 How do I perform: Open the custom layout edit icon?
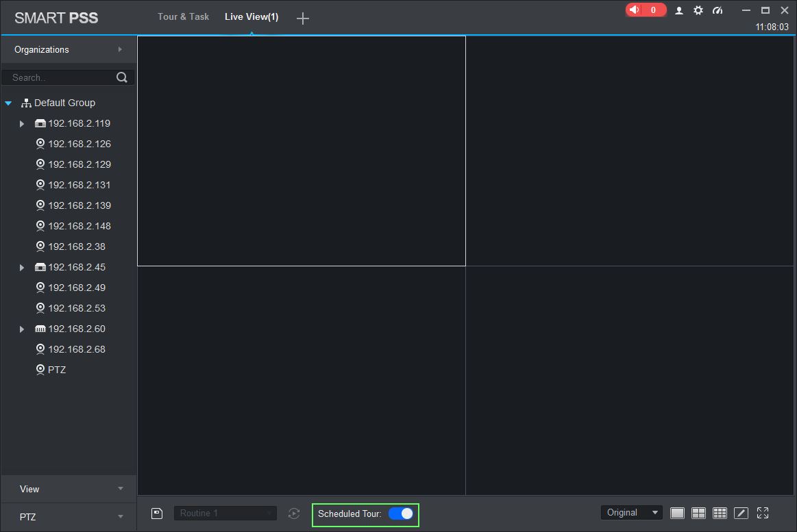pyautogui.click(x=741, y=514)
